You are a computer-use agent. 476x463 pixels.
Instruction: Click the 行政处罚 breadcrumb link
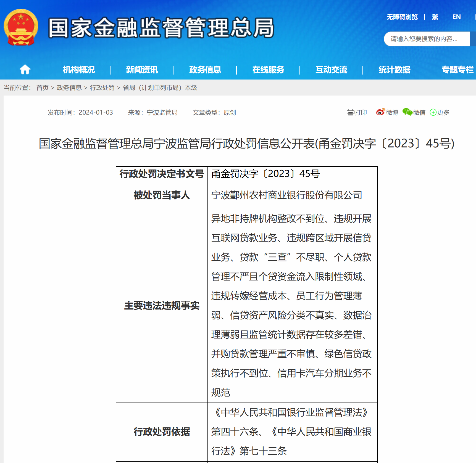pos(102,88)
